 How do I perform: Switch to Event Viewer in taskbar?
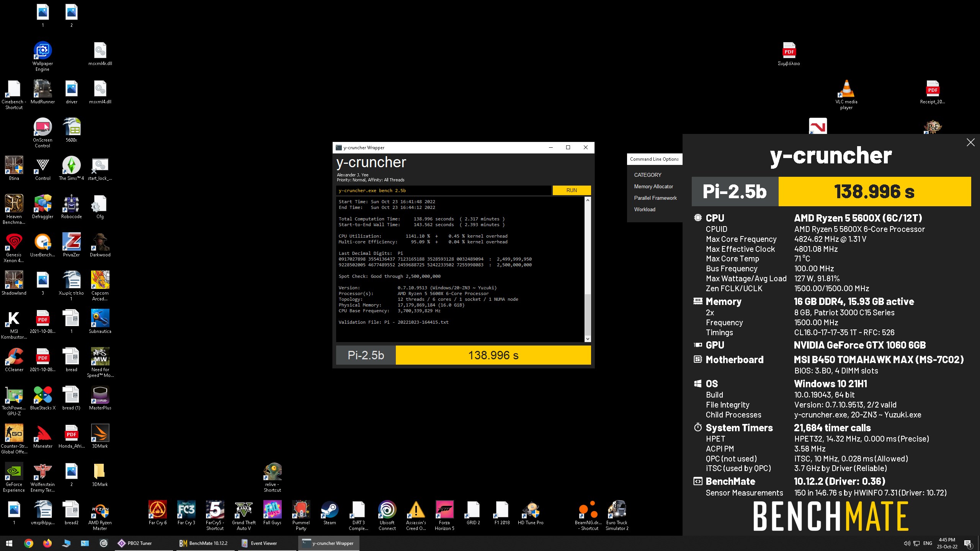[267, 543]
